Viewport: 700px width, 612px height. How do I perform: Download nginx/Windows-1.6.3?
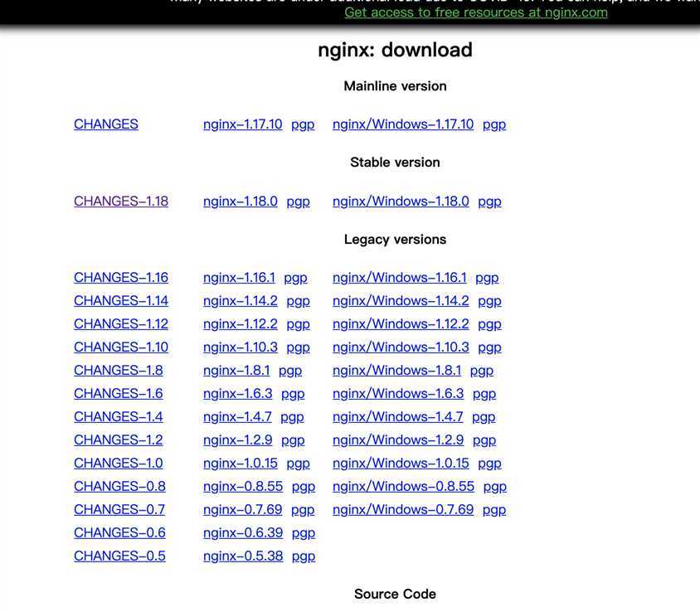click(398, 394)
